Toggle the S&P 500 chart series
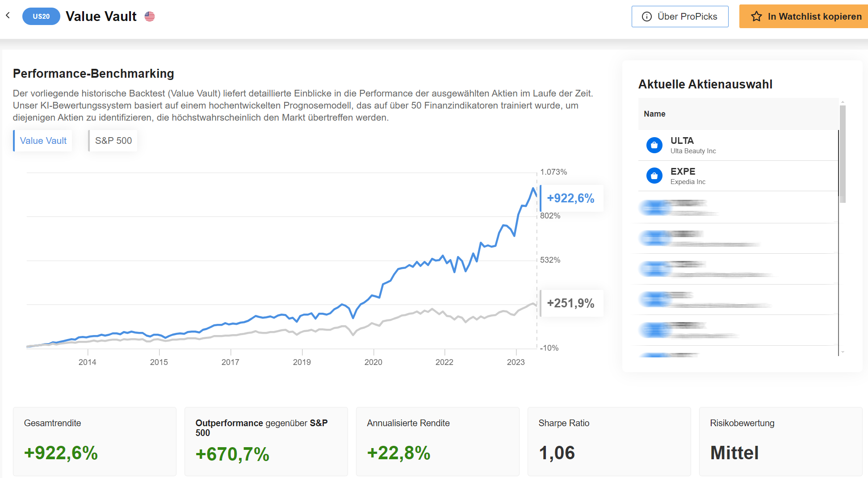The height and width of the screenshot is (478, 868). 113,141
